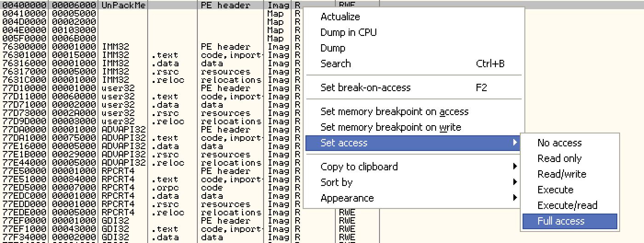Open the Sort by submenu
Image resolution: width=644 pixels, height=243 pixels.
coord(336,182)
